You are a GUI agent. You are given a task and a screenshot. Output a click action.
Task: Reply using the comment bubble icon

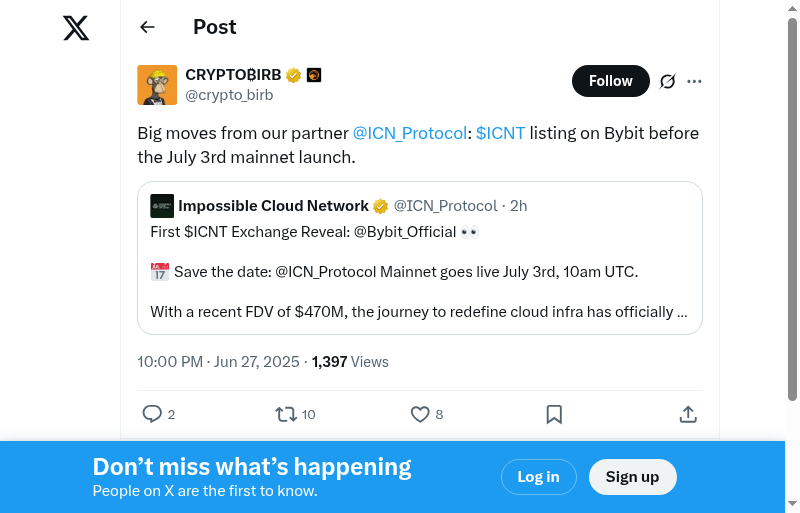152,414
